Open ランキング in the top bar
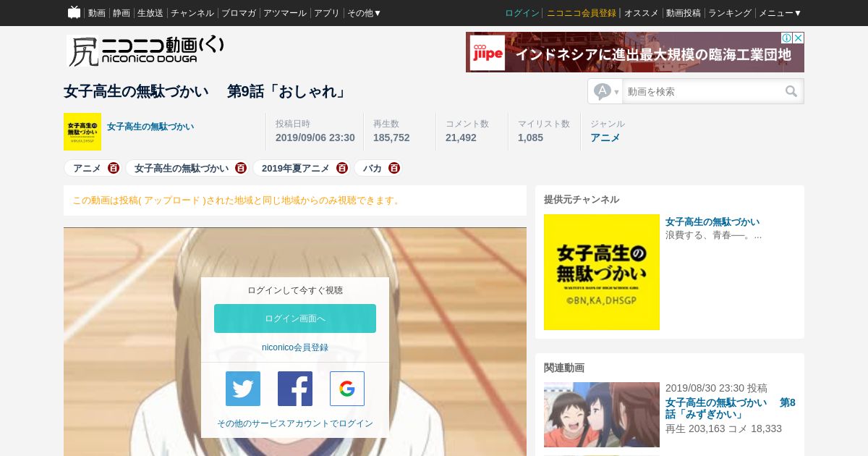 tap(730, 13)
